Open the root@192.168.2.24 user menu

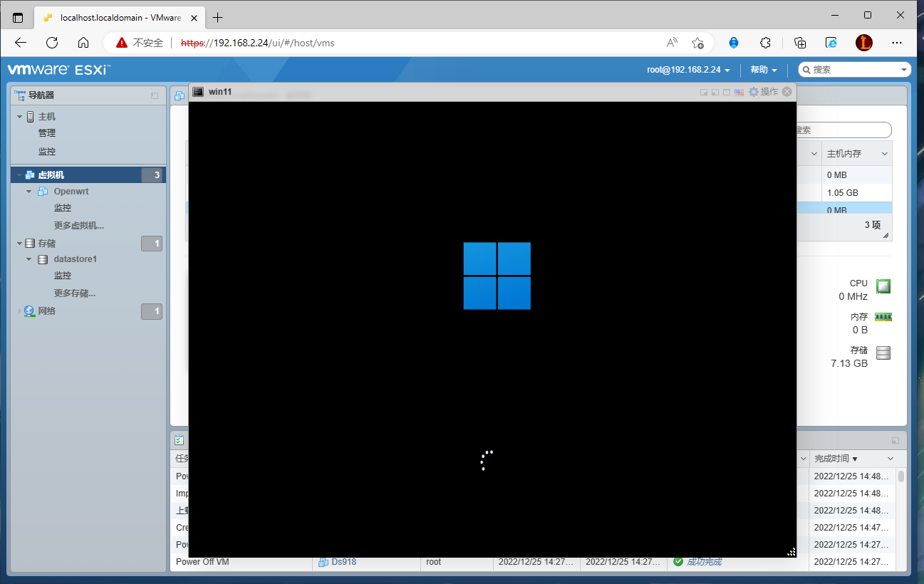tap(688, 70)
